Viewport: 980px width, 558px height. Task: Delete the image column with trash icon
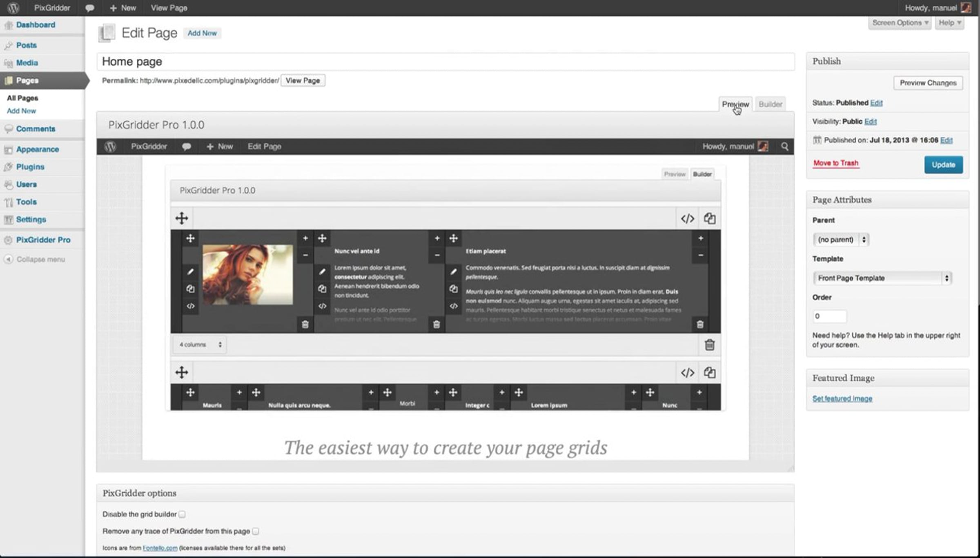[305, 325]
